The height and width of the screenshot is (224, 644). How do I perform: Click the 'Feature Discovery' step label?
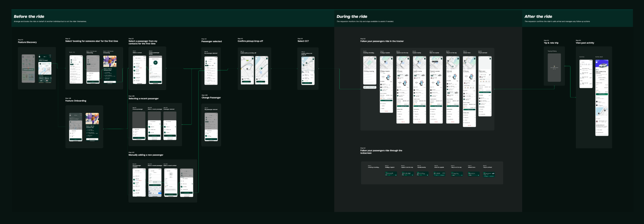(27, 42)
